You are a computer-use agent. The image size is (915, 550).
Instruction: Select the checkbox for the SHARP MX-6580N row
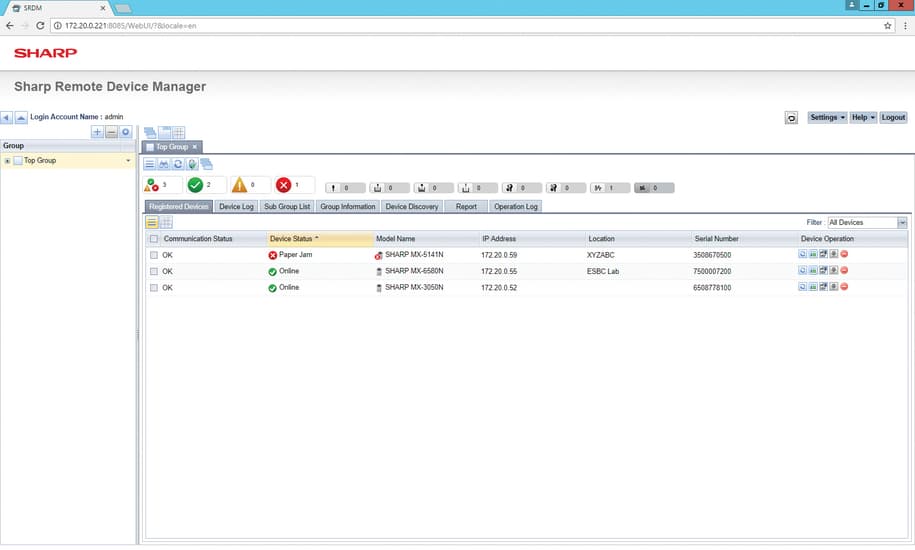click(153, 271)
